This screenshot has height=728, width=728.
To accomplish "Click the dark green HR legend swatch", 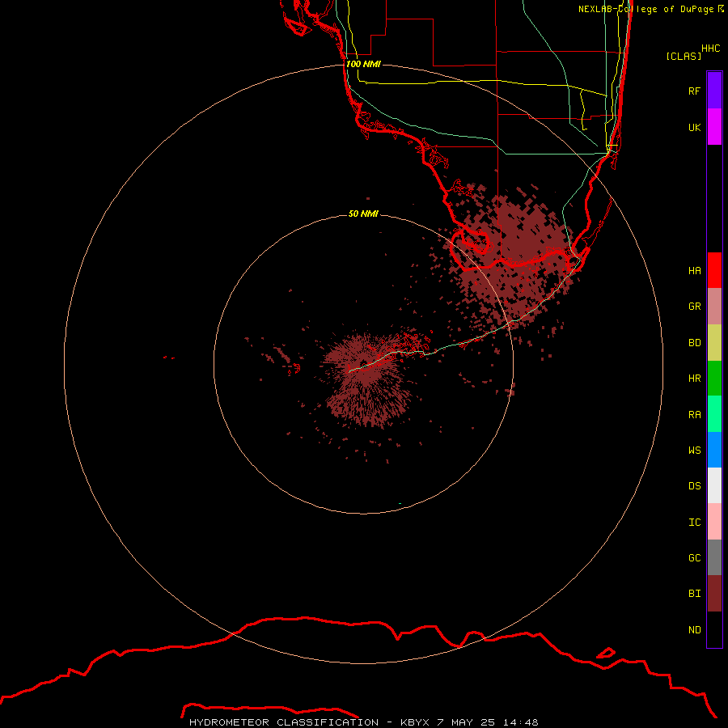I will click(714, 379).
